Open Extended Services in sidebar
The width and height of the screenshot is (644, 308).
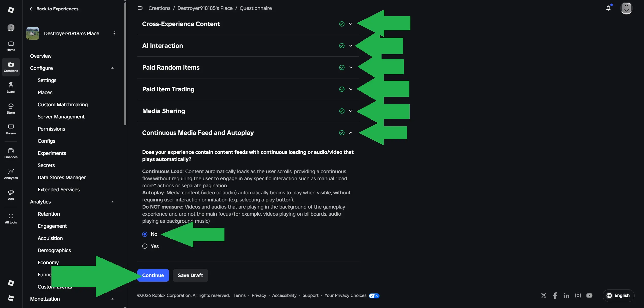coord(59,190)
